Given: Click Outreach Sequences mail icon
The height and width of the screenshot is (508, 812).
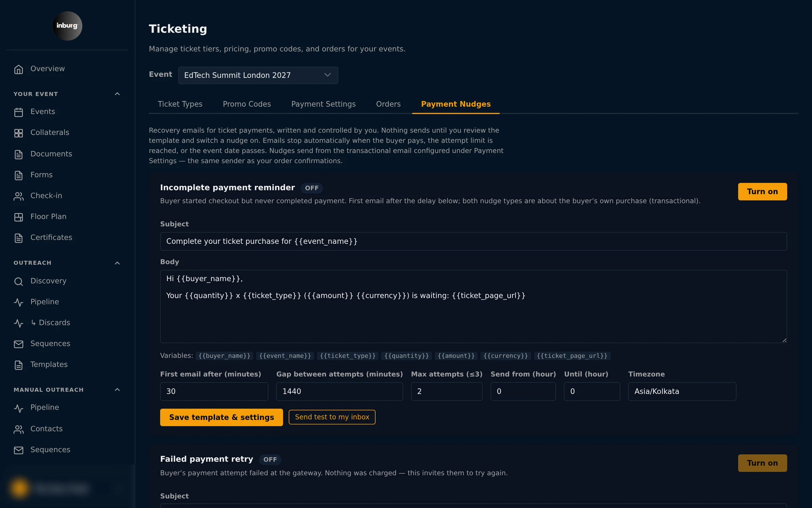Looking at the screenshot, I should click(x=19, y=344).
